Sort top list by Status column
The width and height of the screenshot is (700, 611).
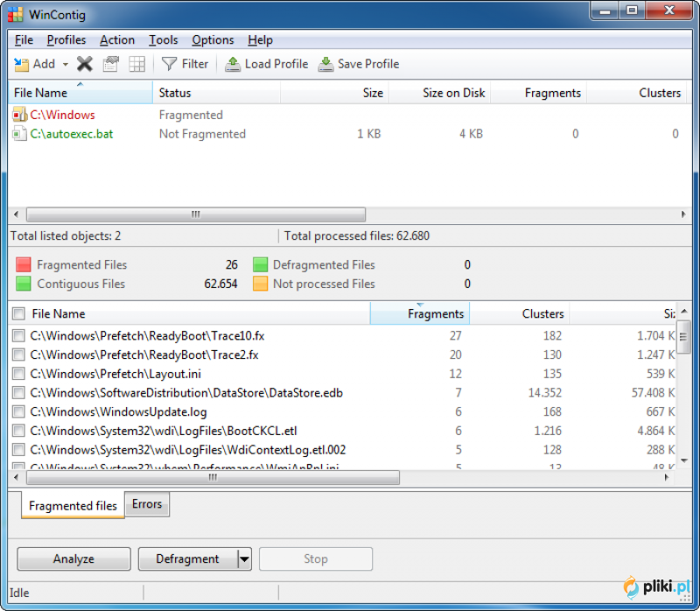(x=216, y=93)
